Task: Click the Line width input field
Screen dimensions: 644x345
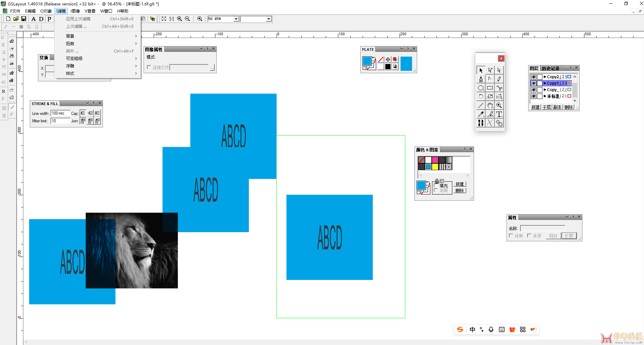Action: click(60, 113)
